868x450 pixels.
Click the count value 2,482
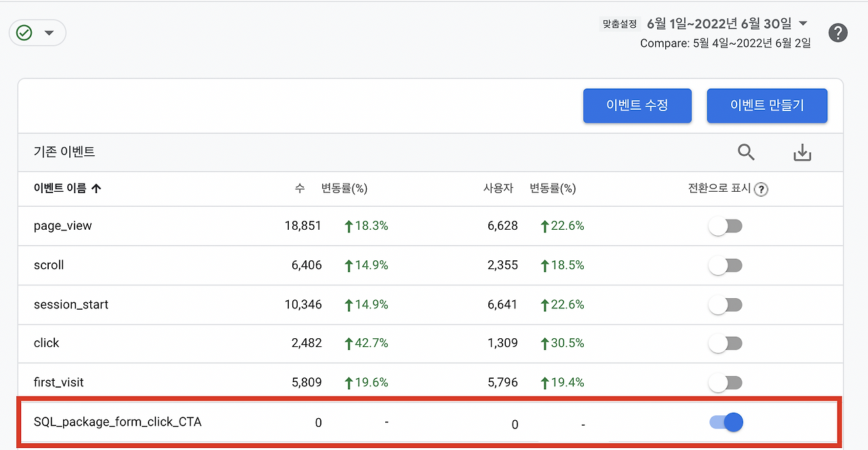(x=307, y=343)
